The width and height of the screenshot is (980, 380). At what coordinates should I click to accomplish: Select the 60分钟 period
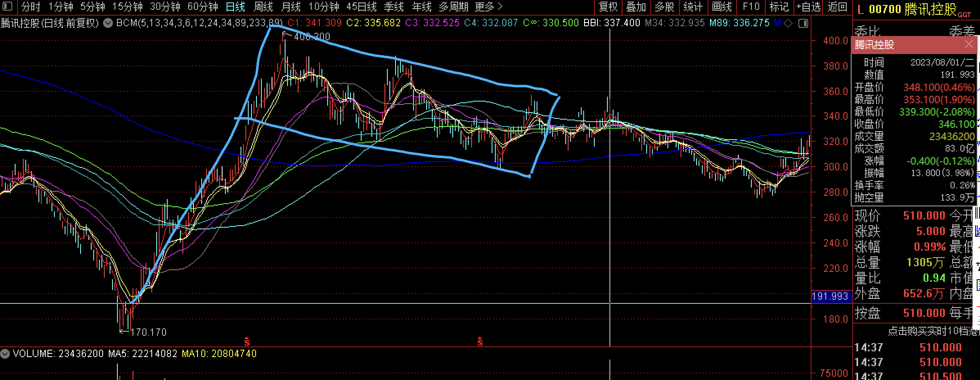click(203, 7)
